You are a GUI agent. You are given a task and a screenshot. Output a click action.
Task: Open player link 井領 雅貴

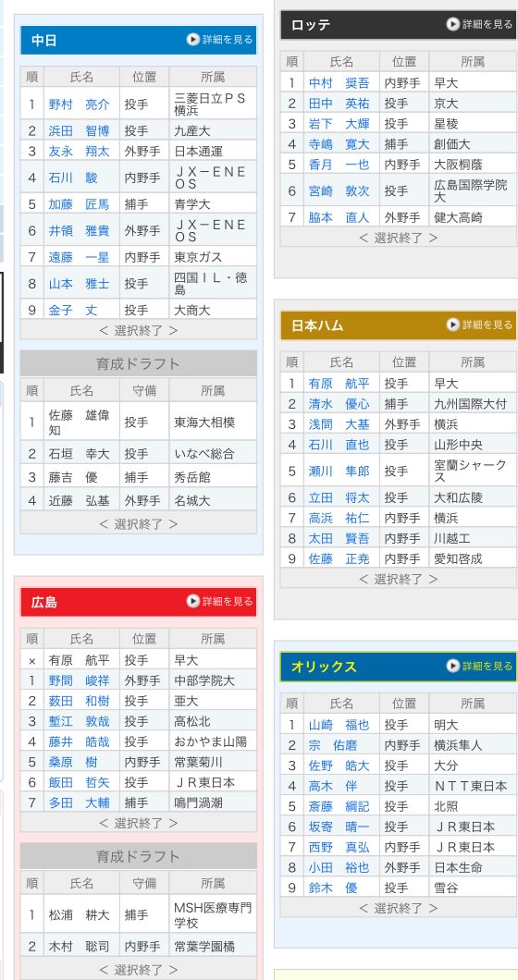point(79,230)
